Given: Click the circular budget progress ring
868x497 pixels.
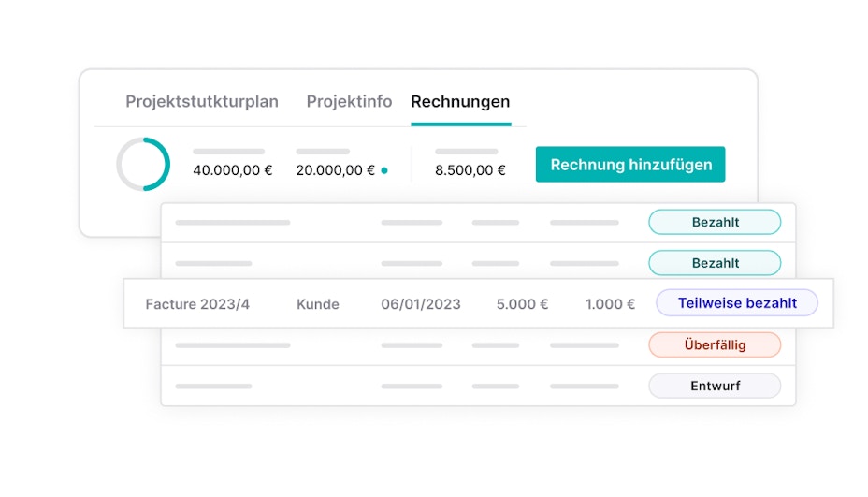Looking at the screenshot, I should click(x=143, y=165).
